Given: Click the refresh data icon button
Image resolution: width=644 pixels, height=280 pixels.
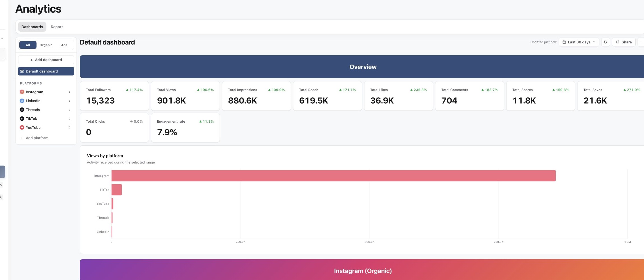Looking at the screenshot, I should 605,42.
